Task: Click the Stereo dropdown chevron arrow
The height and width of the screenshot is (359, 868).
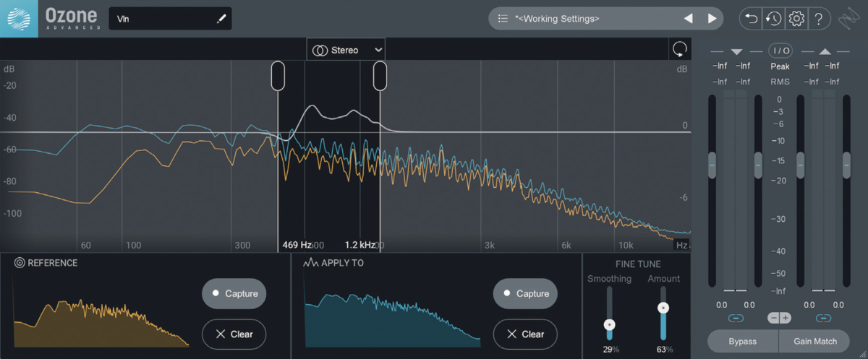Action: tap(378, 50)
